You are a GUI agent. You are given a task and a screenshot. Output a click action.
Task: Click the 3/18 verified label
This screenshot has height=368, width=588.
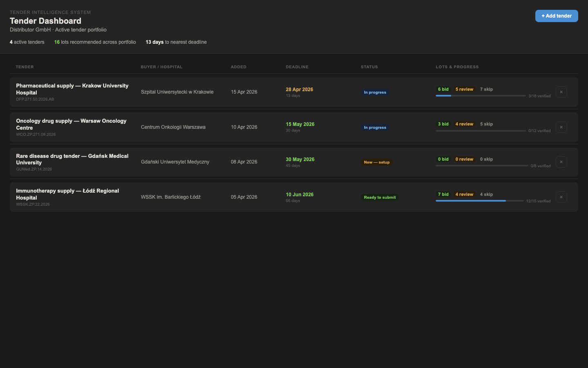point(539,96)
